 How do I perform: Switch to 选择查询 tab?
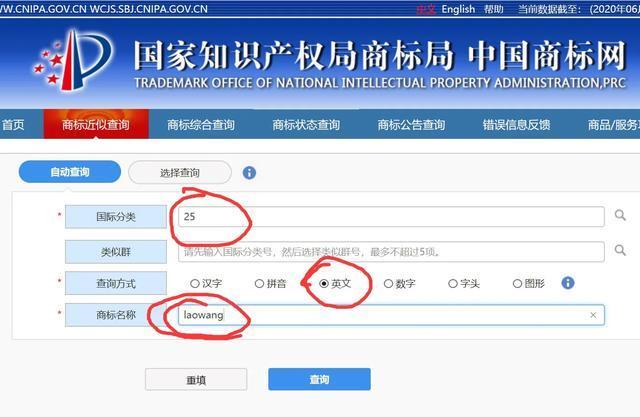[x=180, y=173]
